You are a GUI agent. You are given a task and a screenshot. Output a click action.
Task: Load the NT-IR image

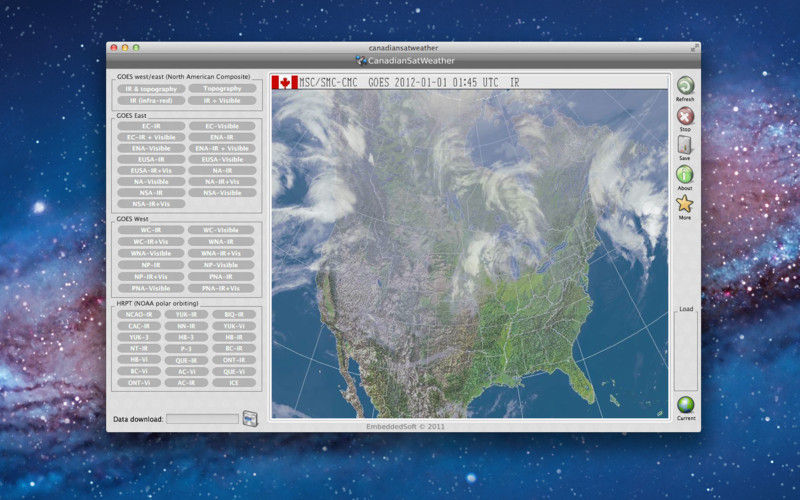139,348
